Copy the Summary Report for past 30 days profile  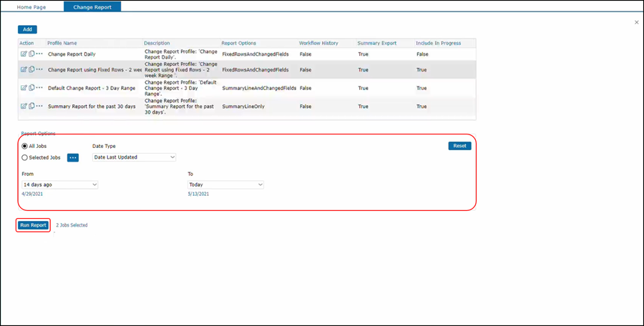tap(31, 106)
